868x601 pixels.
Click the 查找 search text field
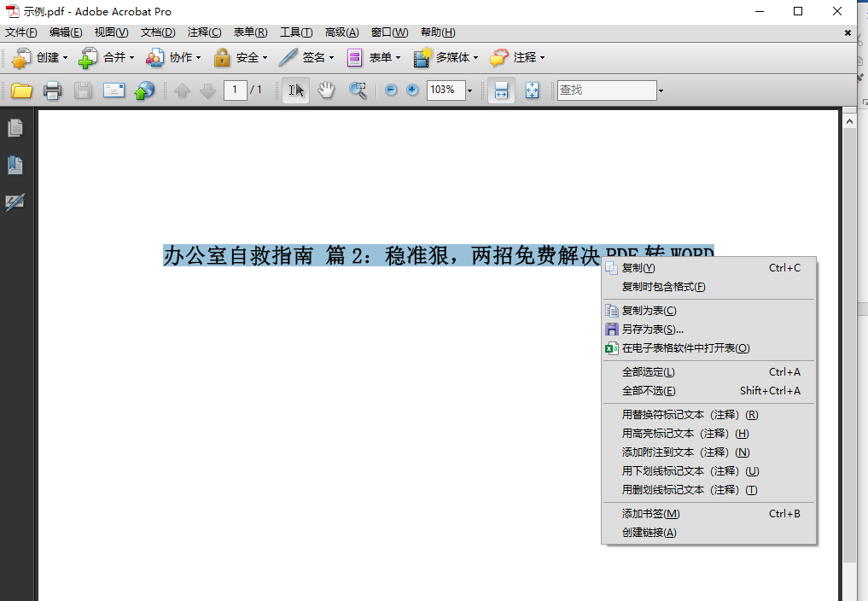(x=607, y=90)
